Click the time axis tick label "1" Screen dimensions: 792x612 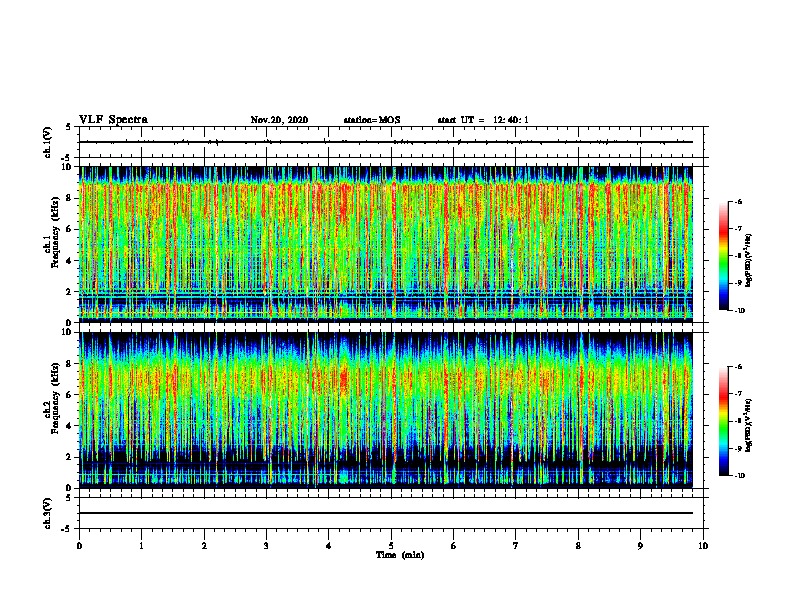[141, 546]
